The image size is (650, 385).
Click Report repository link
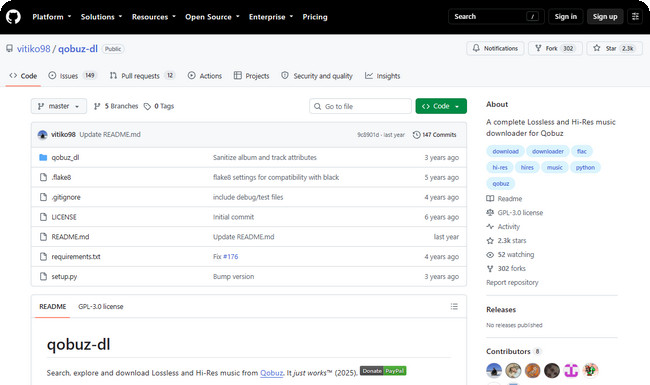512,283
